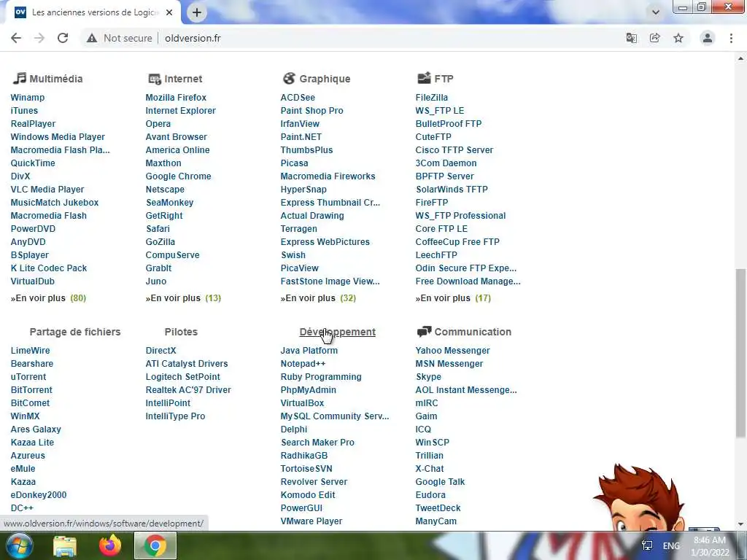Click the Chrome taskbar icon
Screen dimensions: 747x560
pyautogui.click(x=155, y=545)
